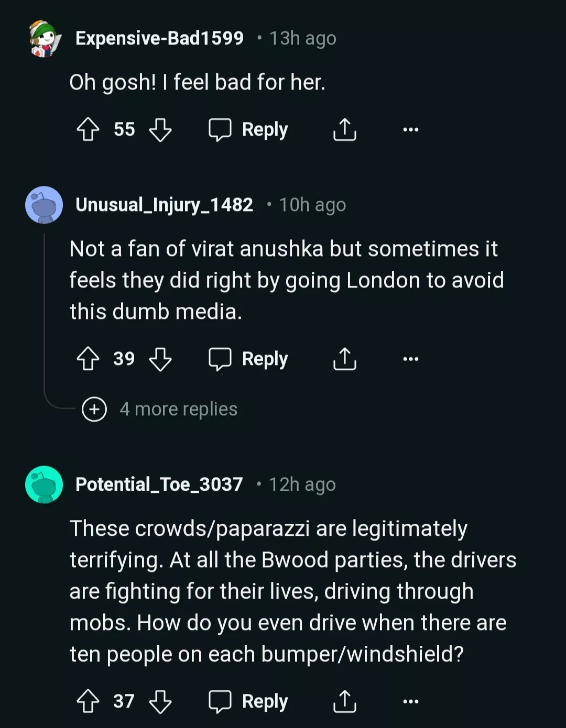Reply to Potential_Toe_3037's comment
566x728 pixels.
tap(248, 701)
